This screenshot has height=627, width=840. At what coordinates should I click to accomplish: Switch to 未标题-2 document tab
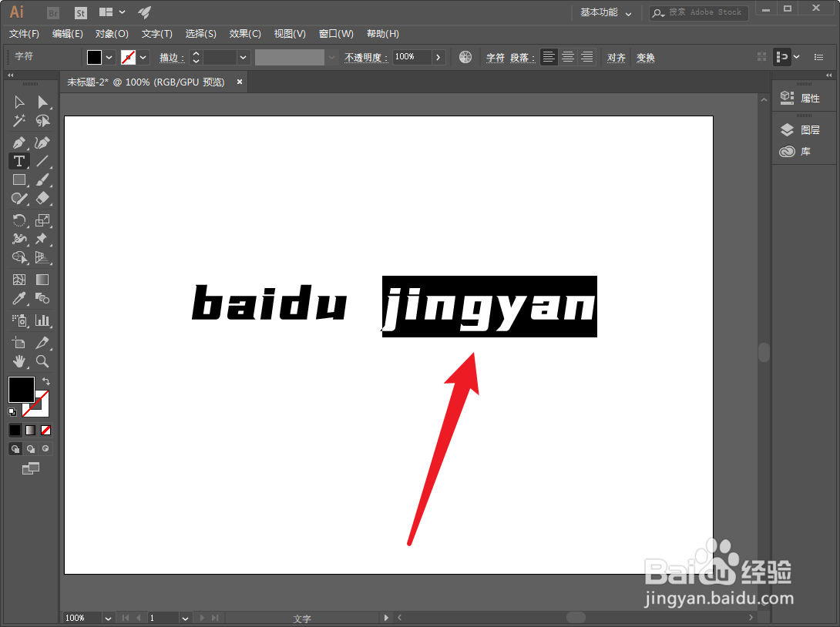tap(146, 82)
